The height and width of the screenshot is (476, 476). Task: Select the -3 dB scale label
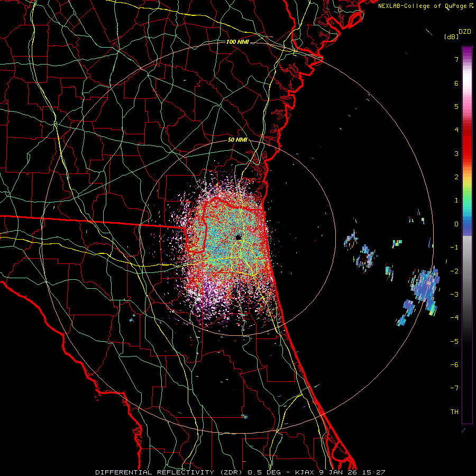[454, 294]
